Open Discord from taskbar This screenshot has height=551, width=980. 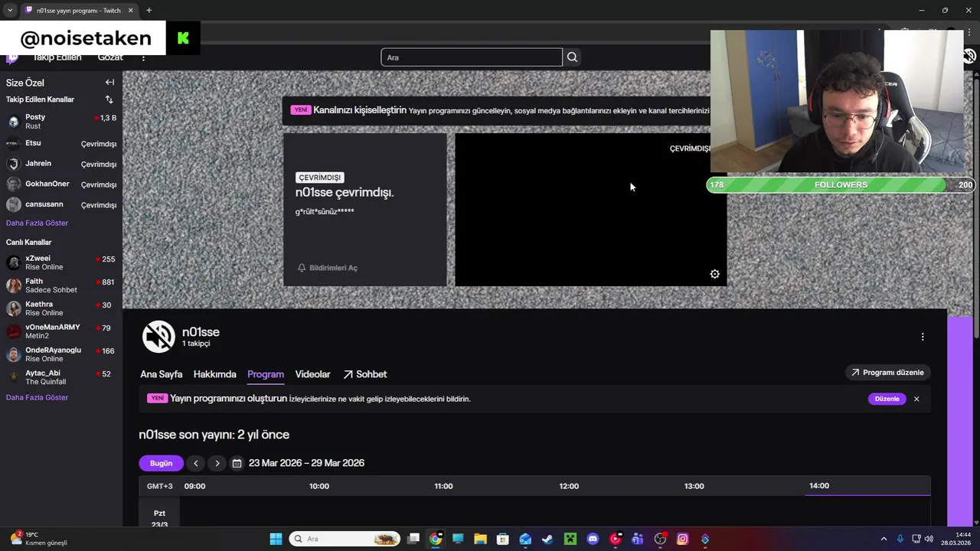[x=593, y=539]
